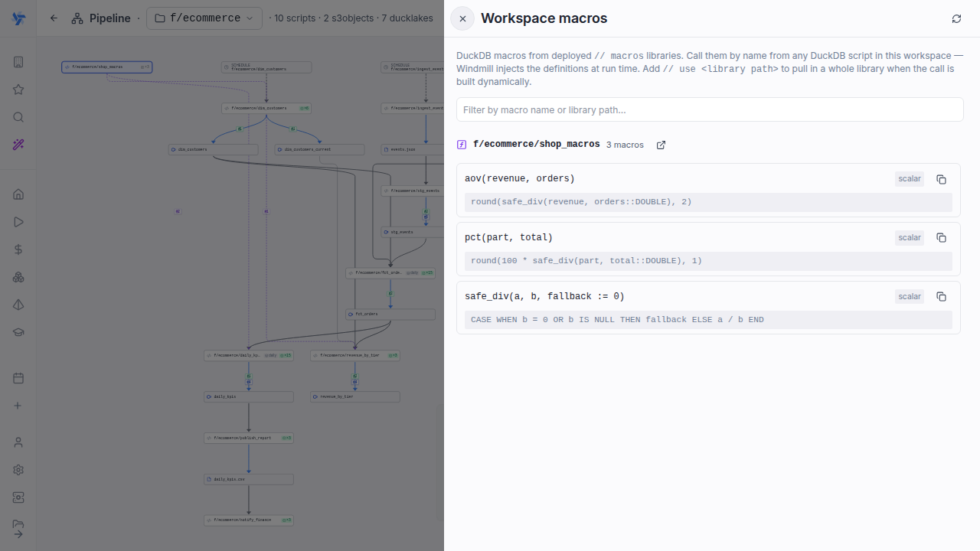Select the f/ecommerce/notify_finance node

point(249,520)
